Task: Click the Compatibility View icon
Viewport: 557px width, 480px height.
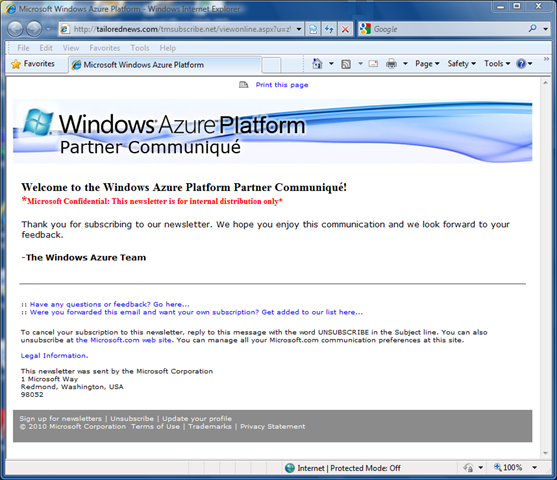Action: pyautogui.click(x=313, y=29)
